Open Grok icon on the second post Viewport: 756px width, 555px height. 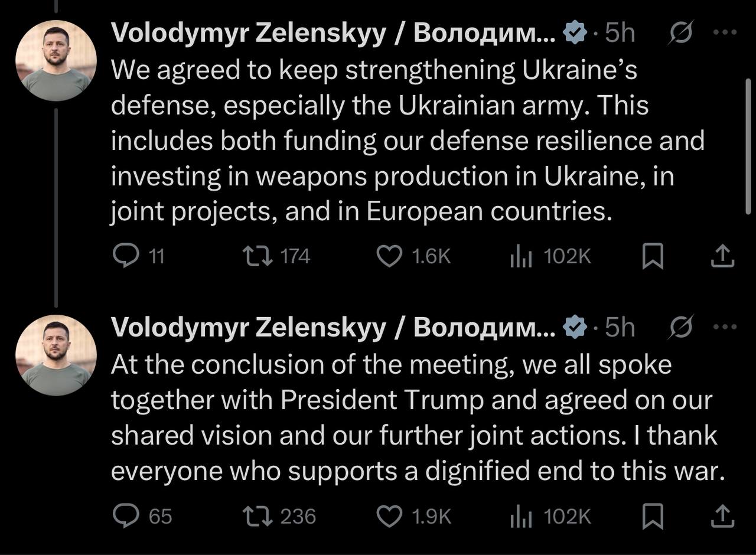point(680,327)
